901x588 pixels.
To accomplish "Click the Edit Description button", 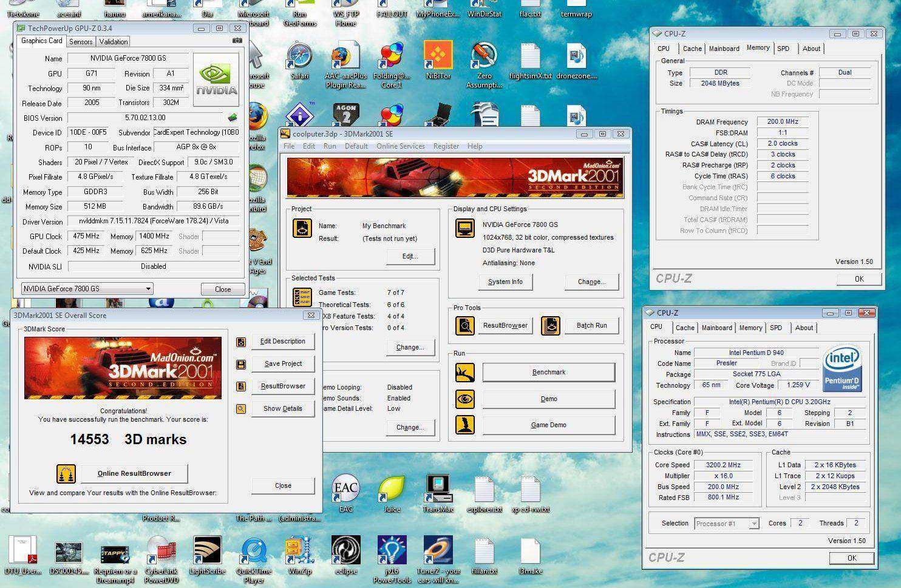I will [283, 342].
